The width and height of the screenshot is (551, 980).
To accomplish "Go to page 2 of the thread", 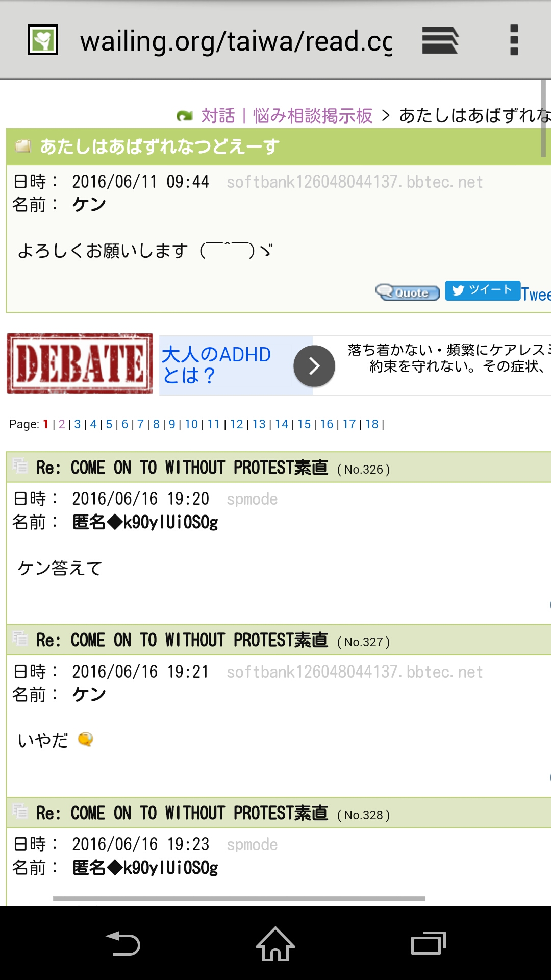I will [x=62, y=424].
